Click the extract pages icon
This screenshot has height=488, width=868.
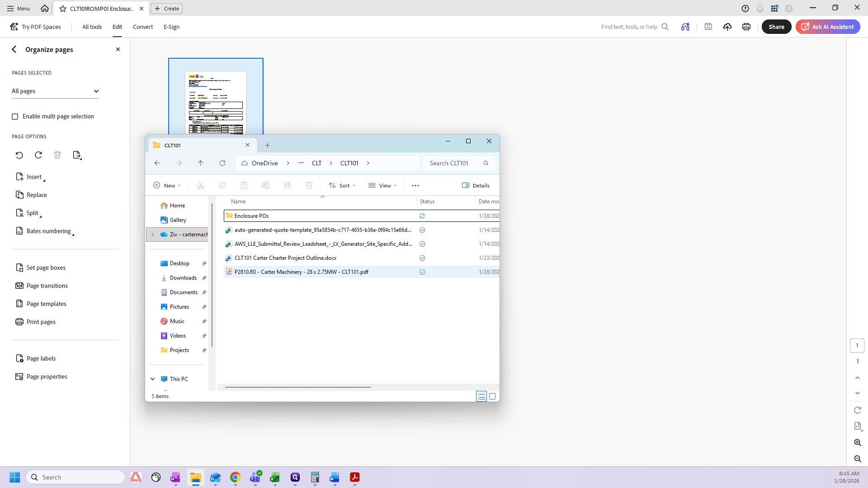(x=77, y=155)
